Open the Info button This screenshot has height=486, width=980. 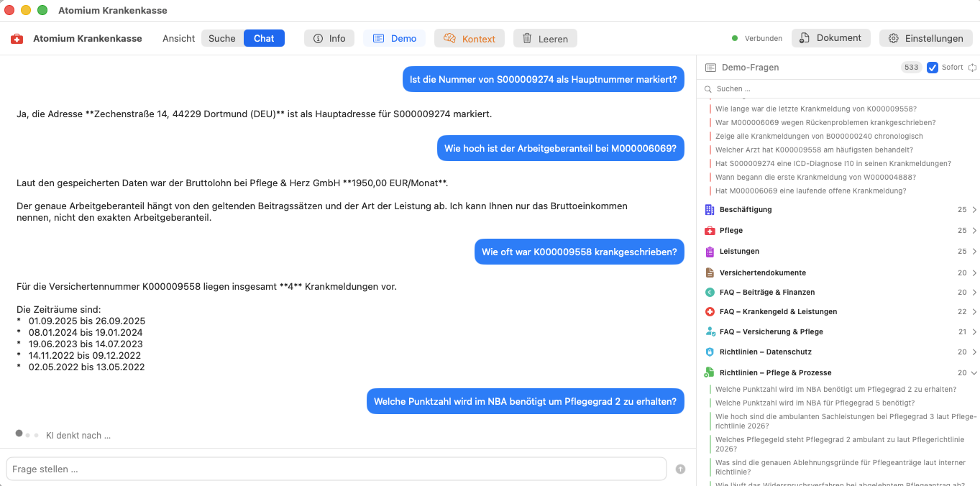[329, 39]
